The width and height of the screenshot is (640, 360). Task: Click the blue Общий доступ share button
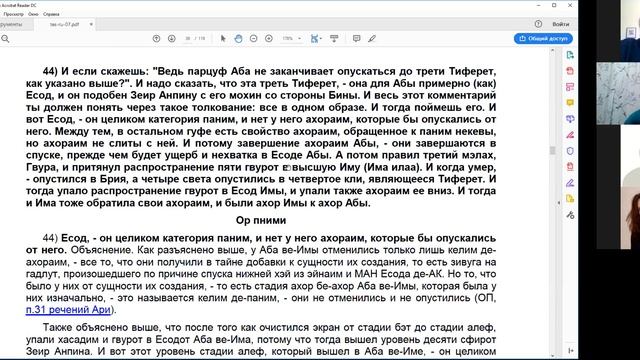click(x=543, y=38)
